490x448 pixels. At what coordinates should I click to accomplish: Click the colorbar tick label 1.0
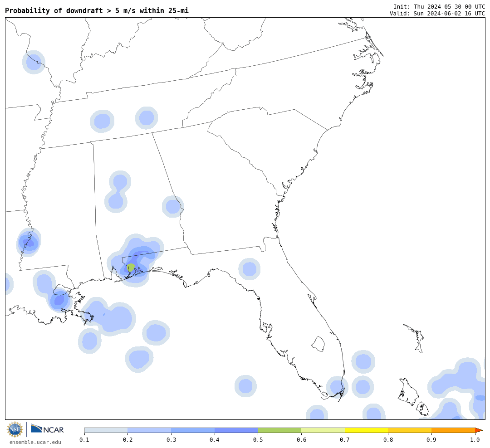pyautogui.click(x=475, y=439)
